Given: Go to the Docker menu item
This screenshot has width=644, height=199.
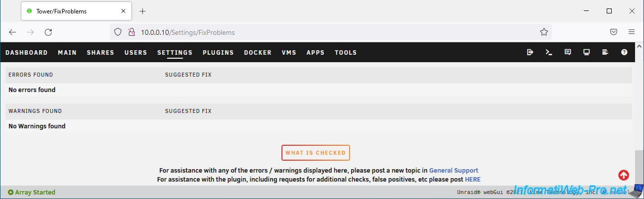Looking at the screenshot, I should [258, 52].
